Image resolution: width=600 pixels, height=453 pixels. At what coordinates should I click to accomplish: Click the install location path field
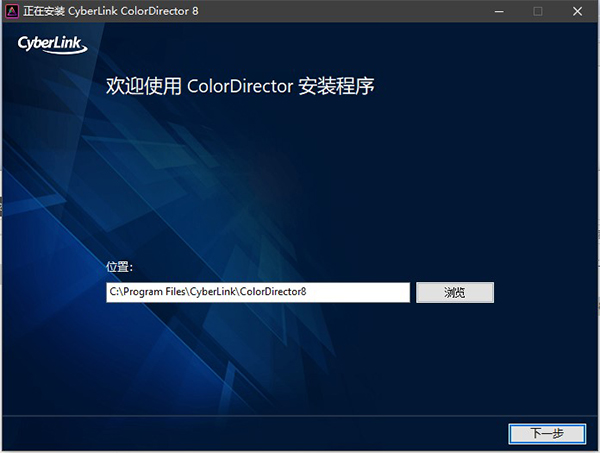click(x=258, y=293)
